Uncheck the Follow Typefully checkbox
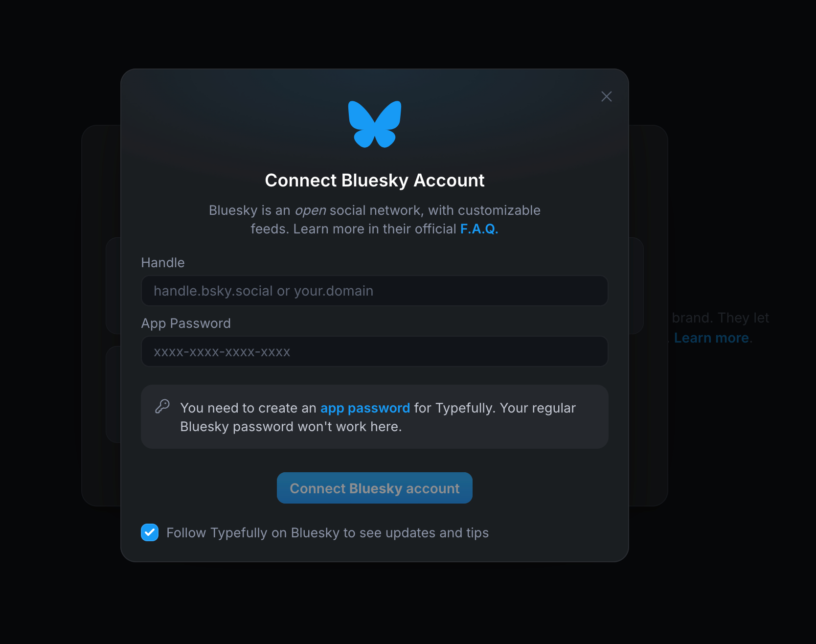 pyautogui.click(x=150, y=532)
